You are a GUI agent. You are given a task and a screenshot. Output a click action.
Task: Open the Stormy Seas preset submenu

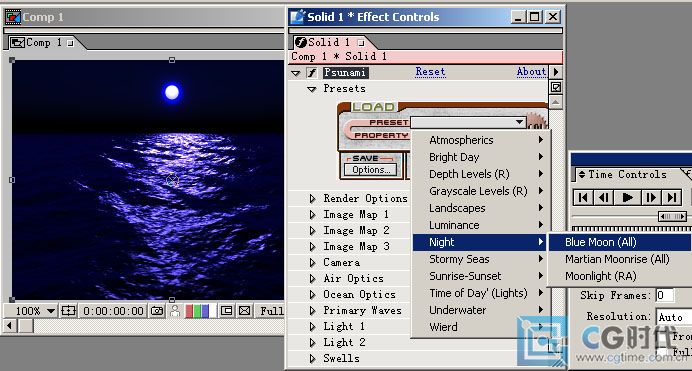[x=481, y=259]
